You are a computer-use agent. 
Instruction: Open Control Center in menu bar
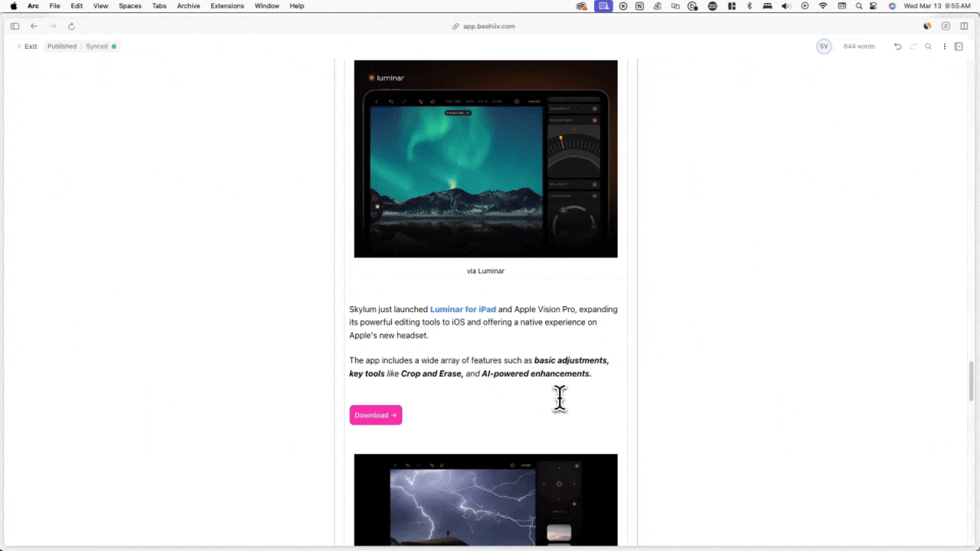(x=874, y=6)
